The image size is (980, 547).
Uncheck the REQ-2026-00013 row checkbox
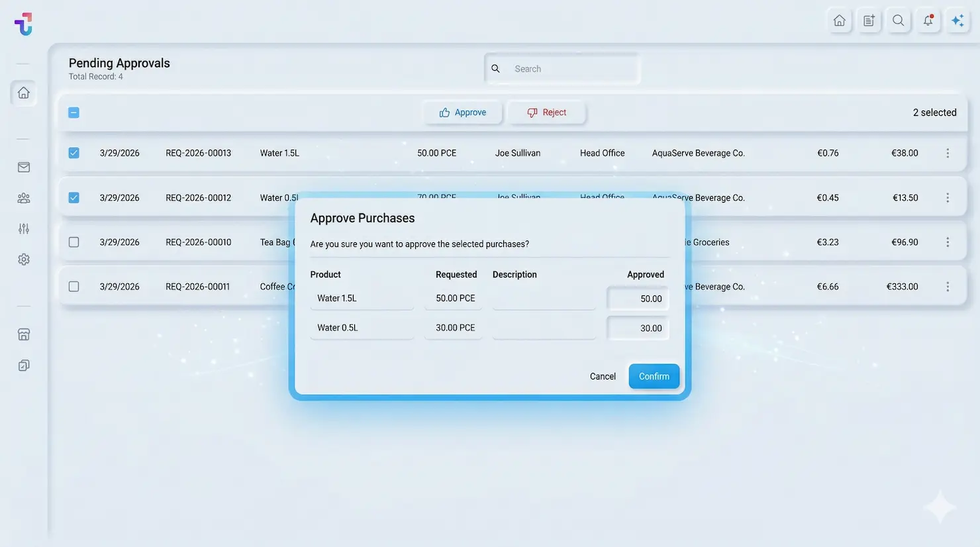tap(74, 153)
